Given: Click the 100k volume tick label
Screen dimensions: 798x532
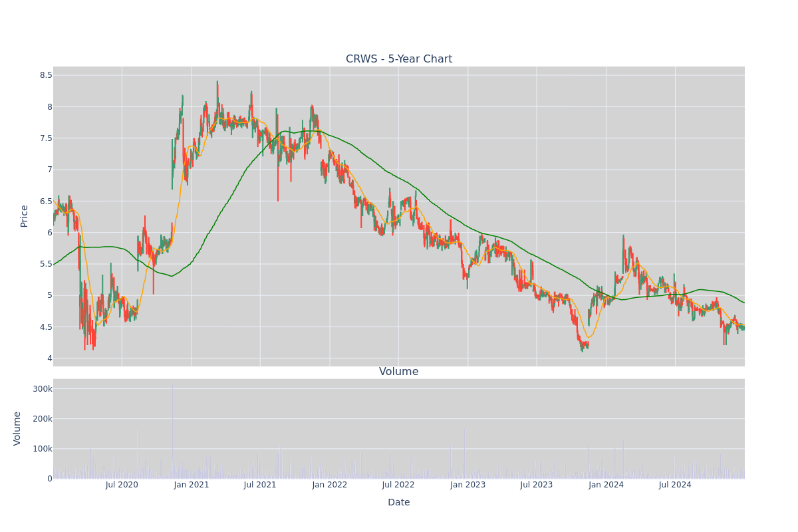Looking at the screenshot, I should (x=42, y=449).
